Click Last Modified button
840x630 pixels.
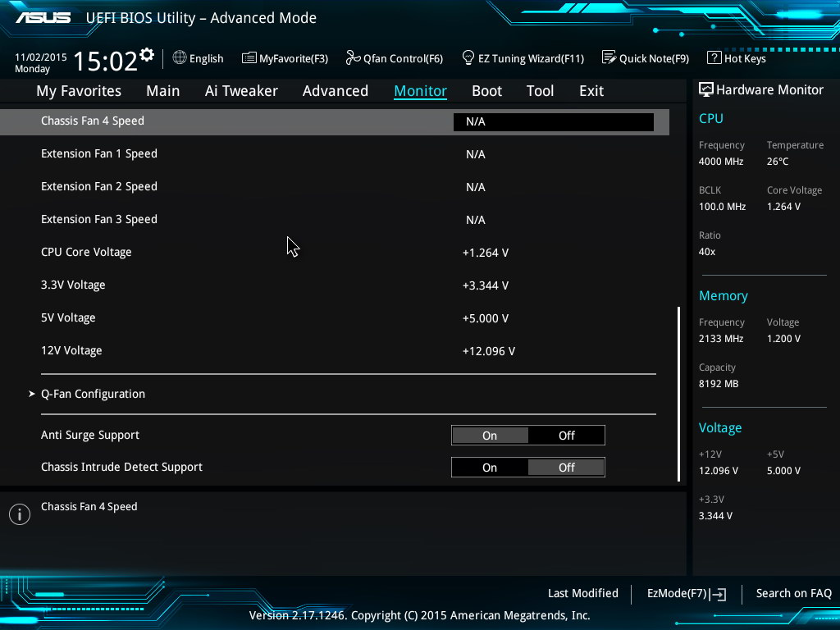(x=582, y=593)
